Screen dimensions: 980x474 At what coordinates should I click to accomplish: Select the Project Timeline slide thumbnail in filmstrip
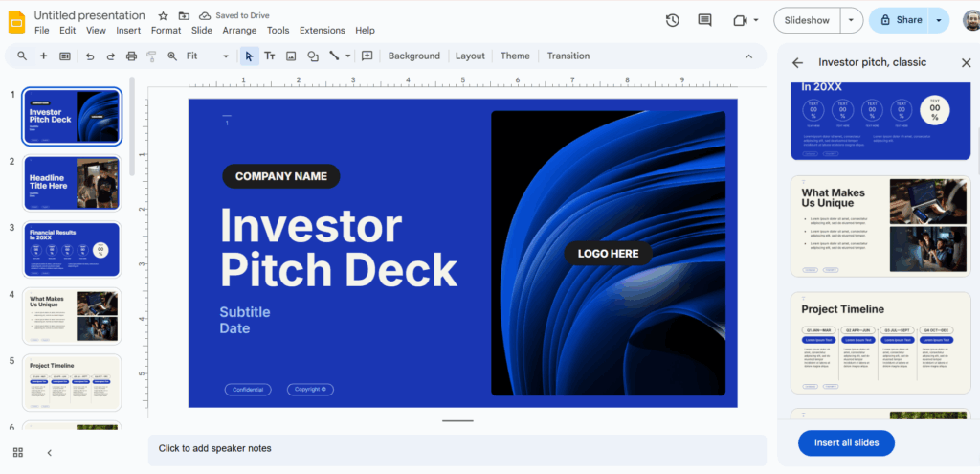click(72, 382)
